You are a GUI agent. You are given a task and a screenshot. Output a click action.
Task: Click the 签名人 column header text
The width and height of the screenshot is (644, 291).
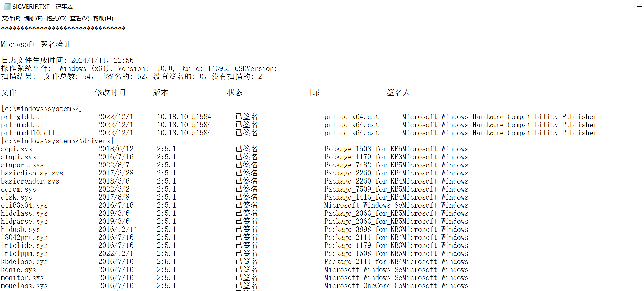[x=398, y=92]
